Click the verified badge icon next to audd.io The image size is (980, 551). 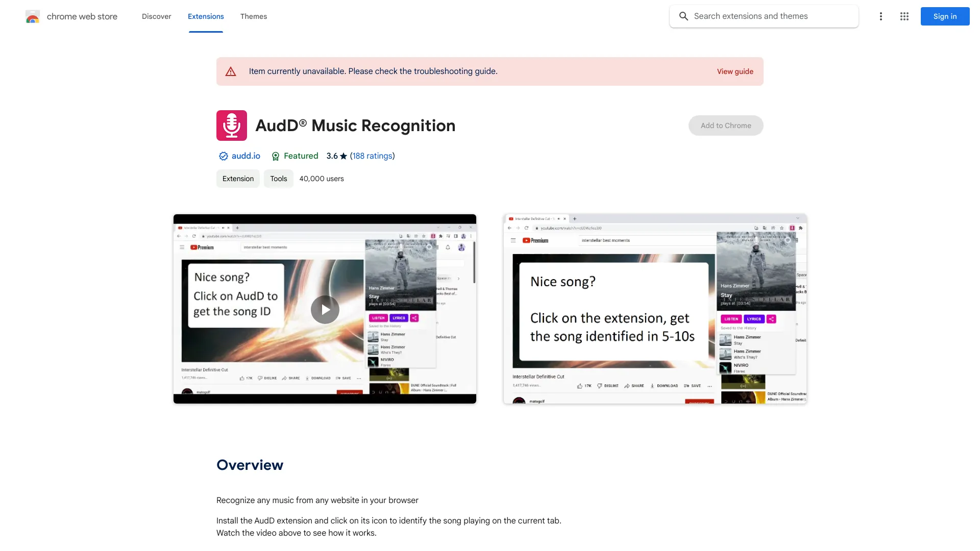coord(224,156)
